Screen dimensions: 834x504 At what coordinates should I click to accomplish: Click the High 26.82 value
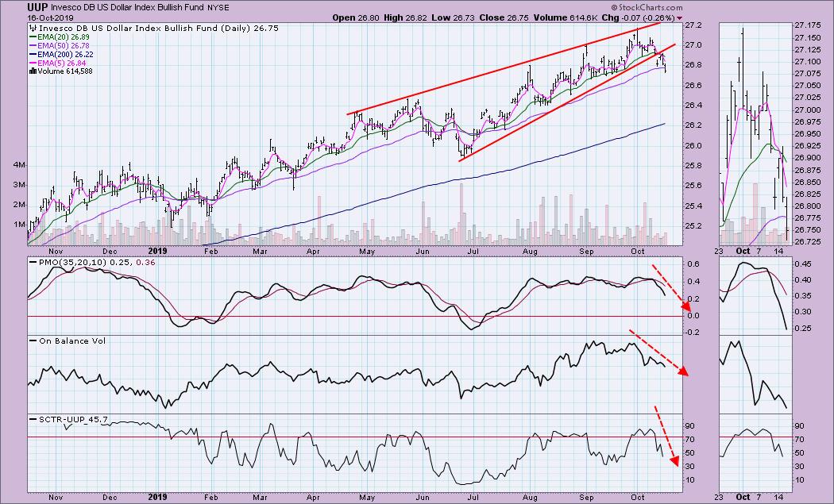point(403,17)
